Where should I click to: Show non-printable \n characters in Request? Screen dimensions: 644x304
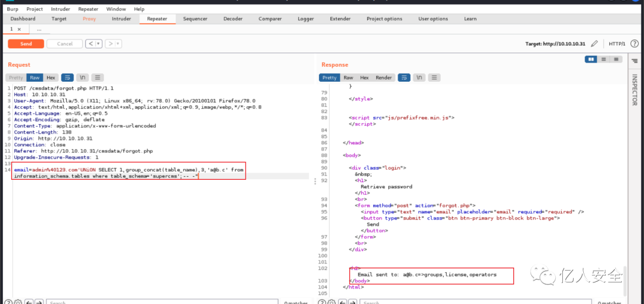[x=82, y=77]
